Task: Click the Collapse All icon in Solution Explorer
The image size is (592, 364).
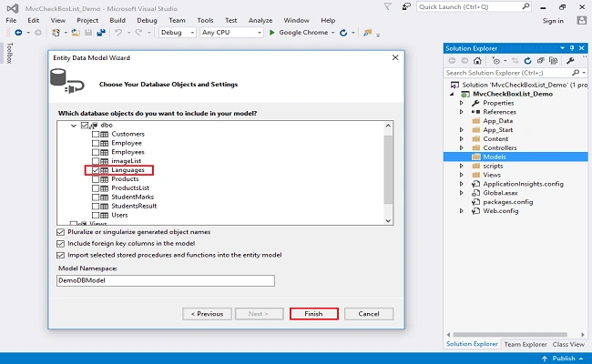Action: point(541,61)
